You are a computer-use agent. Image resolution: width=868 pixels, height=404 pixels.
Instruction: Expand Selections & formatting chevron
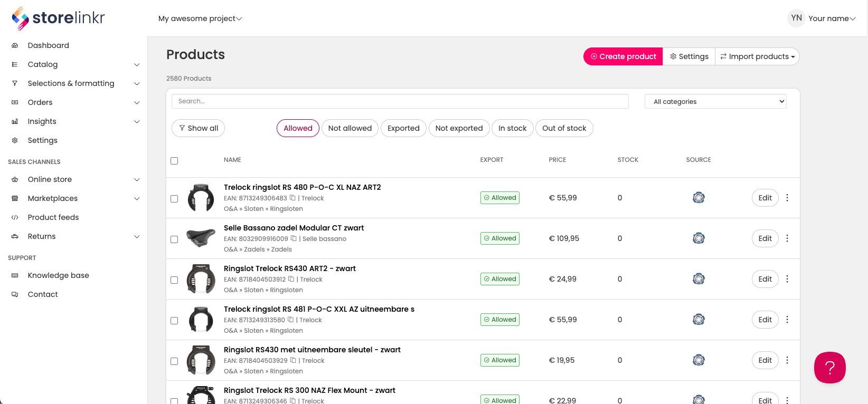137,84
